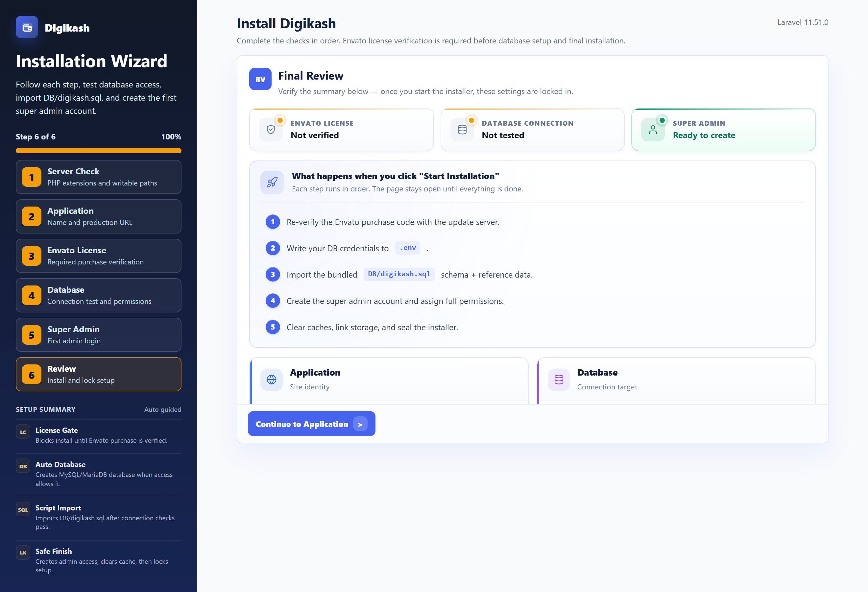Click circle 1 beside Re-verify Envato purchase code
This screenshot has width=868, height=592.
click(273, 222)
